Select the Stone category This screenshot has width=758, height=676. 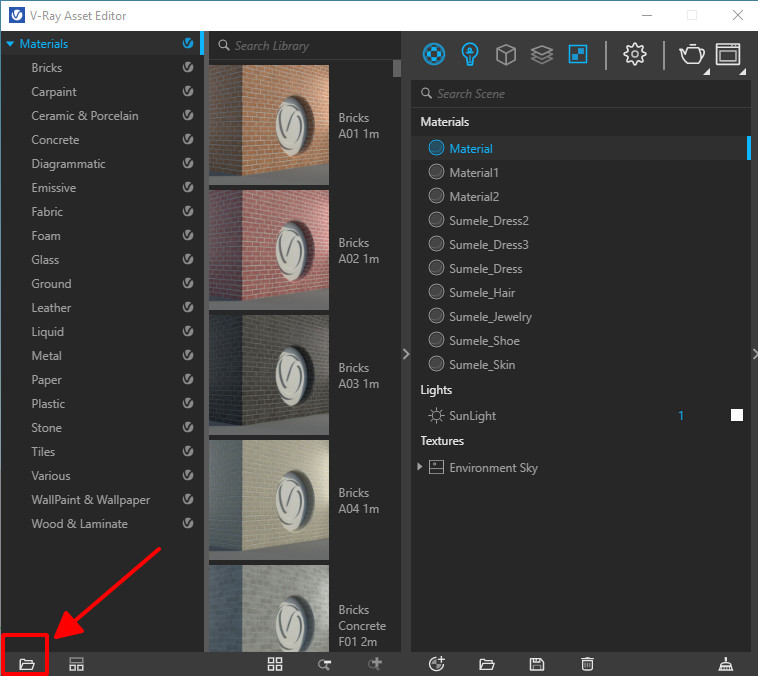46,427
